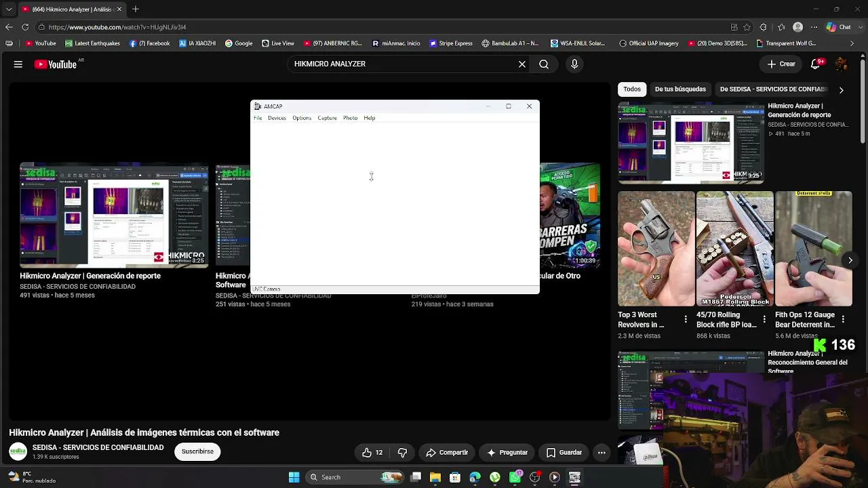Screen dimensions: 868x488
Task: Open the Stripe Express bookmark
Action: (451, 43)
